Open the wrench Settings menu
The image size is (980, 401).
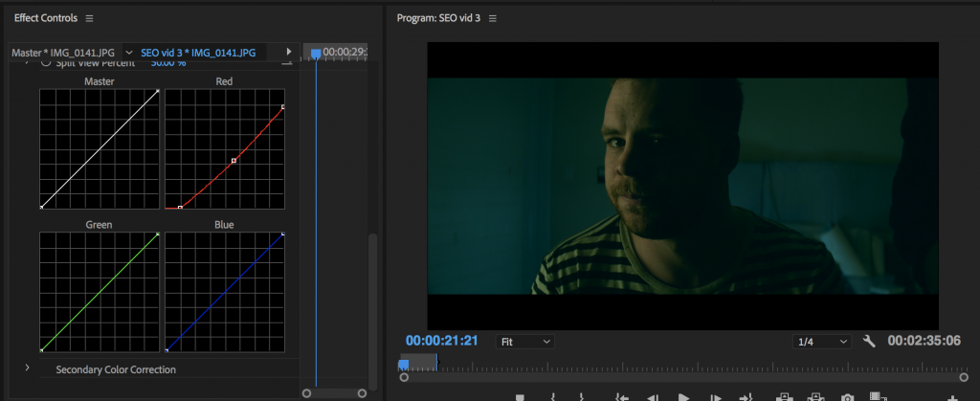869,341
